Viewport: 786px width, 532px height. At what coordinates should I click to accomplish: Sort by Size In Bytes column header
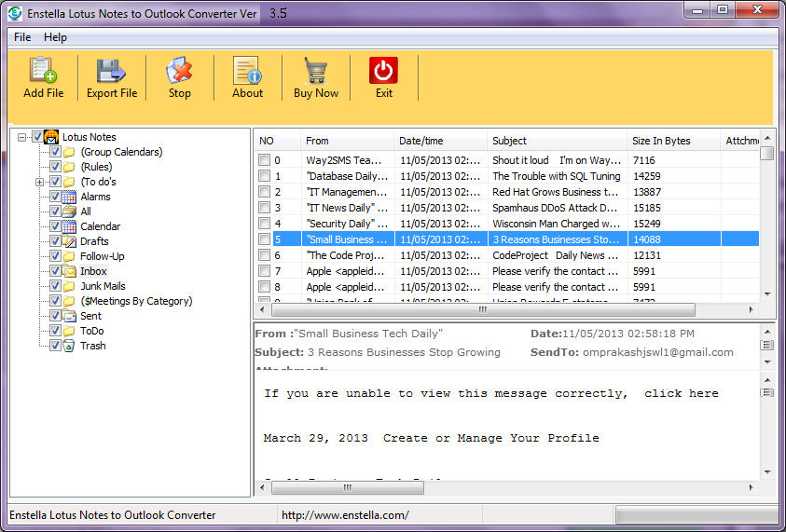point(673,141)
